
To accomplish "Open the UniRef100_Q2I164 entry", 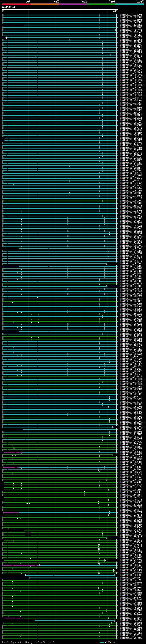I will [131, 40].
